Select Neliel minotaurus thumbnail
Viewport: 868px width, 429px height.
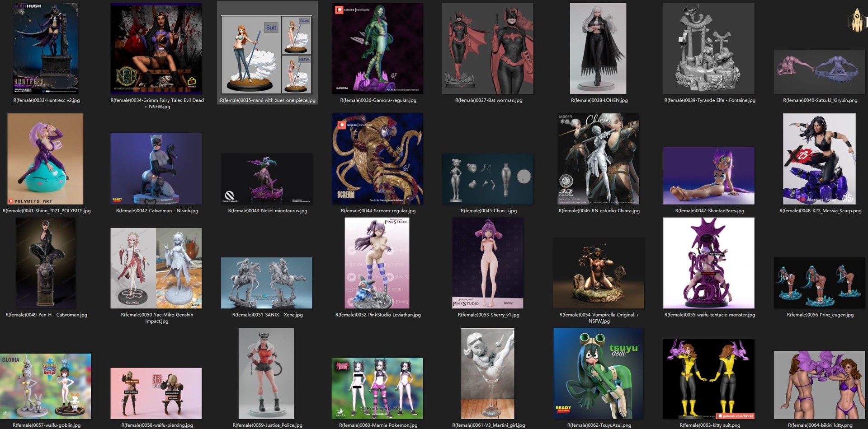point(267,179)
